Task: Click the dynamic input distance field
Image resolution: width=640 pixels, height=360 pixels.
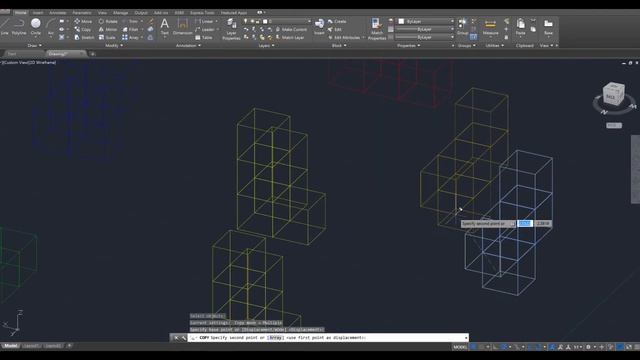Action: click(x=525, y=224)
